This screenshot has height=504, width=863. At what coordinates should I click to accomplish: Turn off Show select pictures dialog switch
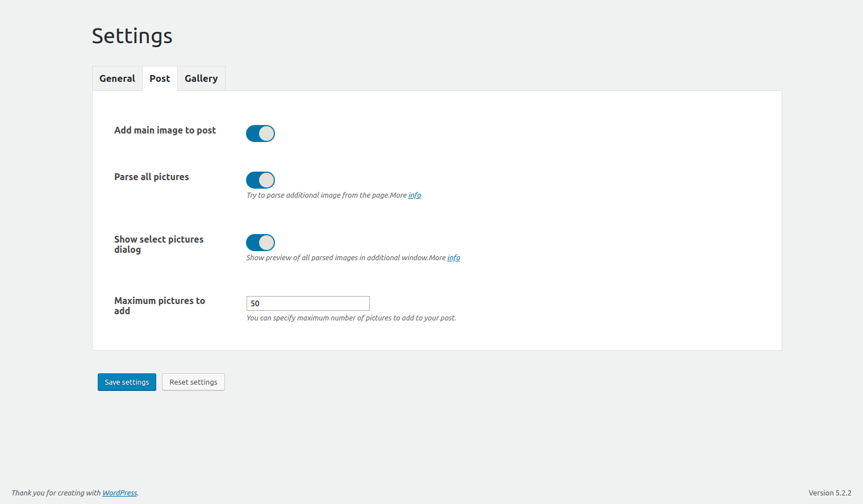[x=260, y=243]
